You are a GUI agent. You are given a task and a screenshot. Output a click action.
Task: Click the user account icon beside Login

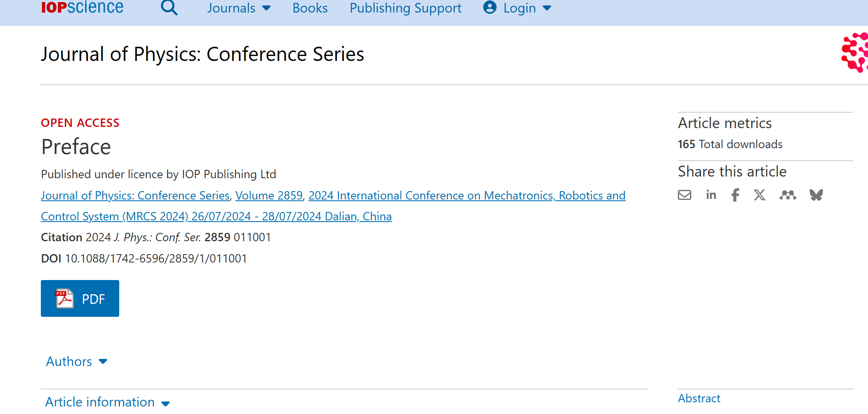click(x=490, y=8)
